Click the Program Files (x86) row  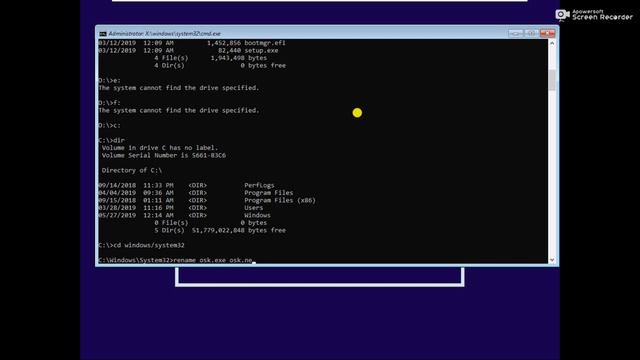(x=207, y=200)
